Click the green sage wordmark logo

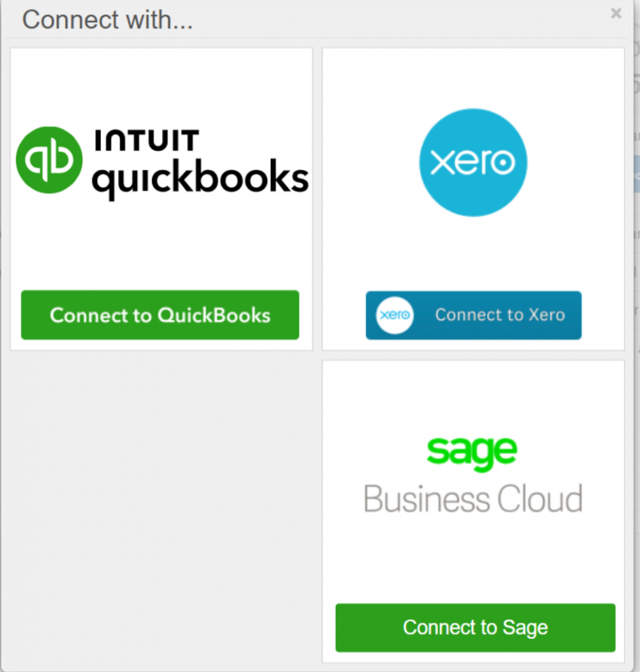471,451
